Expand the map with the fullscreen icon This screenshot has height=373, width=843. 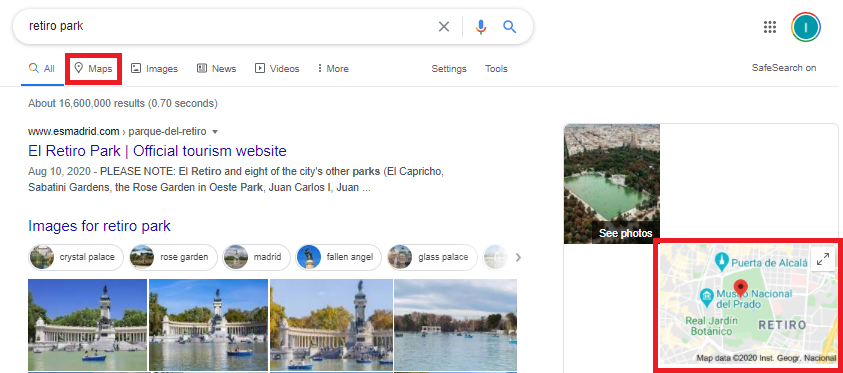click(823, 260)
